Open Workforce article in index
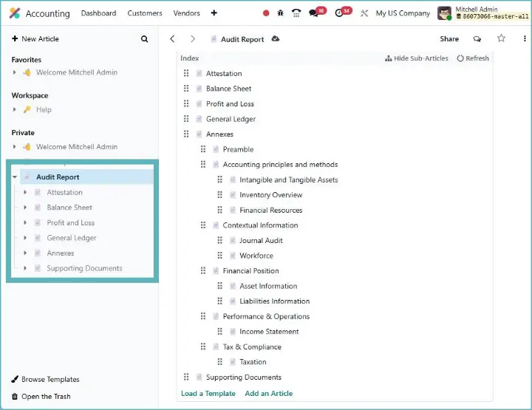Viewport: 532px width, 410px height. click(x=256, y=256)
